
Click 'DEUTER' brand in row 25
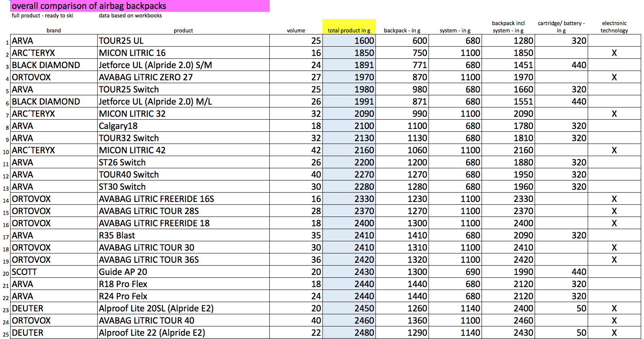coord(53,333)
